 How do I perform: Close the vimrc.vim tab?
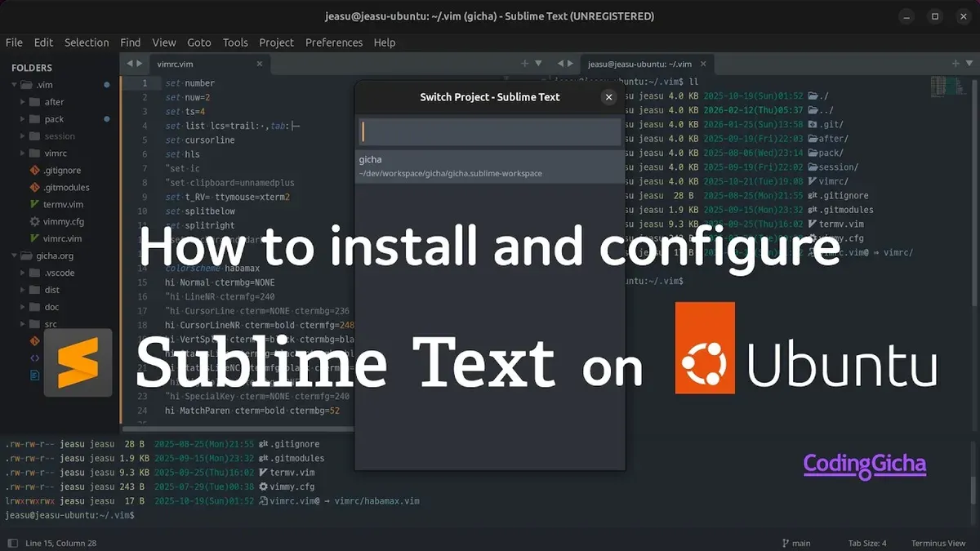[x=260, y=63]
